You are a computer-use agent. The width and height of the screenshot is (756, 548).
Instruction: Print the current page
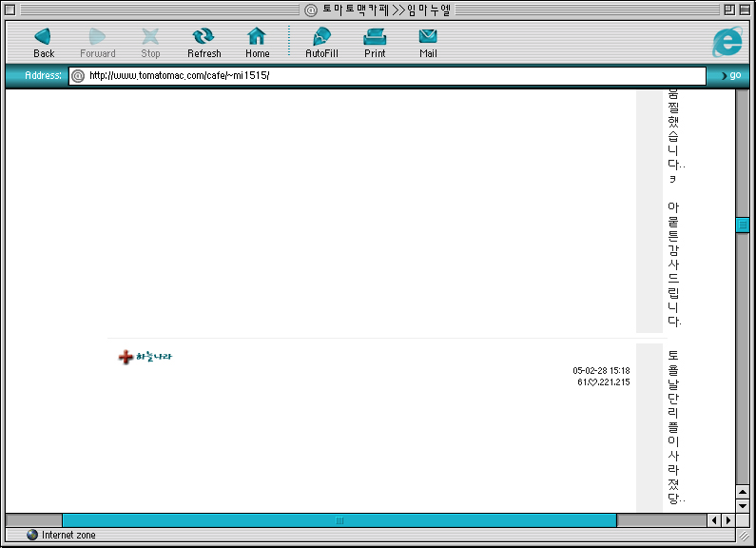point(375,42)
